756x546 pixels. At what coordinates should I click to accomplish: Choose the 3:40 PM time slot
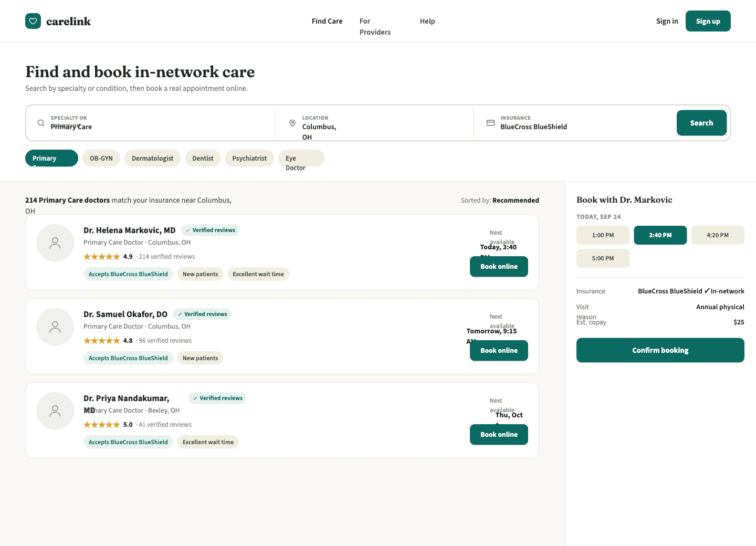[660, 235]
